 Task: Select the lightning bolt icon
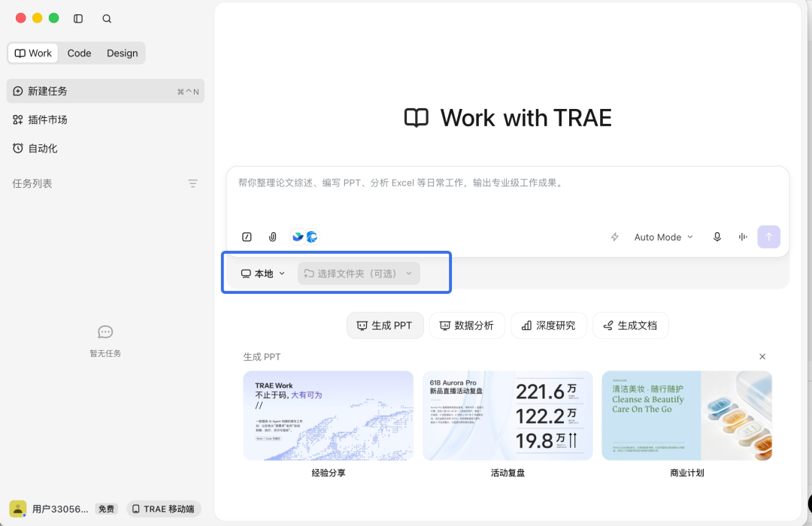click(x=615, y=237)
